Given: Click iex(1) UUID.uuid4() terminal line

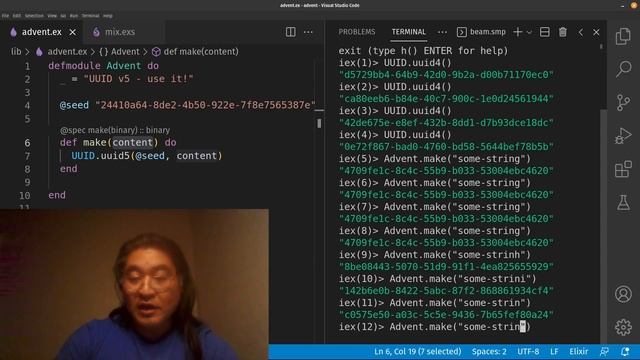Looking at the screenshot, I should (395, 63).
